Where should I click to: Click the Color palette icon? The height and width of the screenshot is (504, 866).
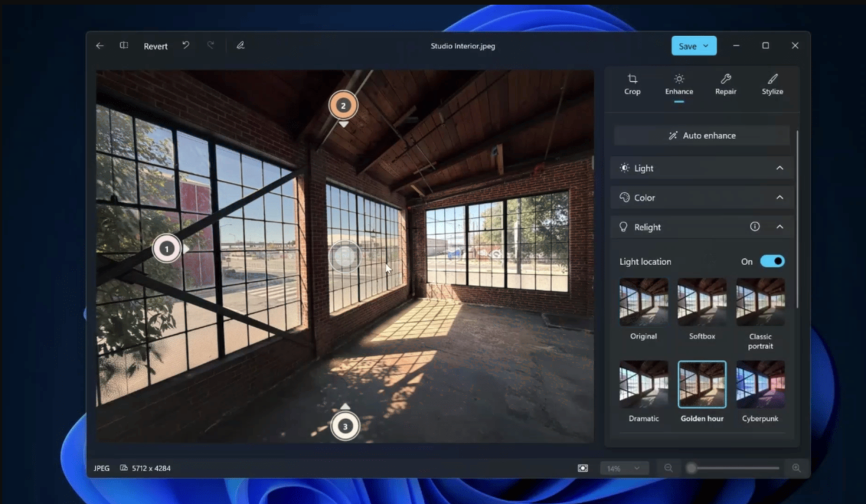(625, 197)
